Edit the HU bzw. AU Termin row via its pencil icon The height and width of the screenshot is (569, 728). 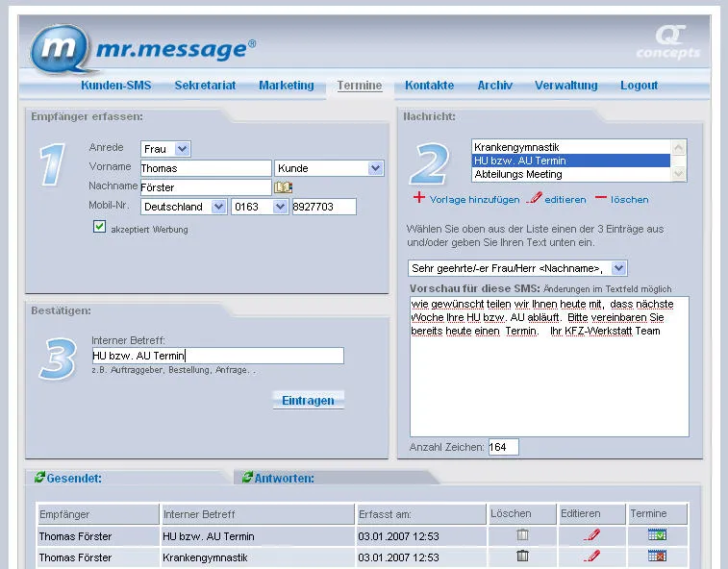click(x=592, y=534)
